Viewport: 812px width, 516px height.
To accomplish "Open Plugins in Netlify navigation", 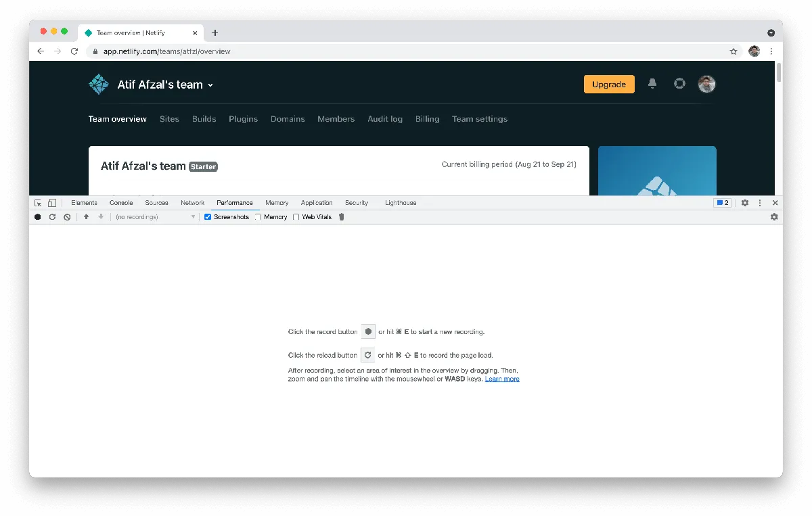I will [244, 119].
